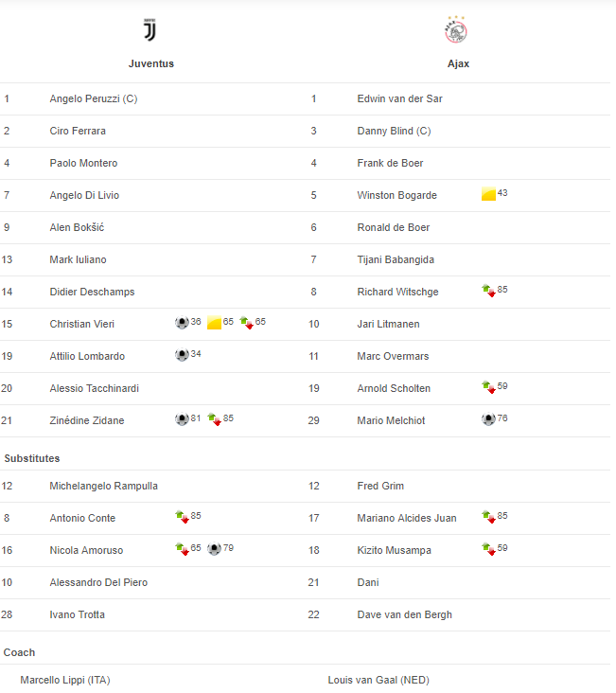Click Nicola Amoruso's goal ball icon

point(214,549)
